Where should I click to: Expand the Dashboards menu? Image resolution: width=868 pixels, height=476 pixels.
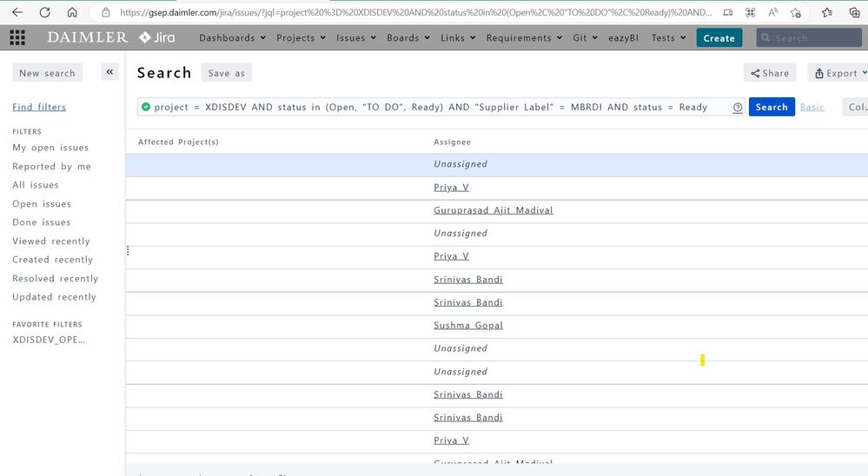coord(233,37)
